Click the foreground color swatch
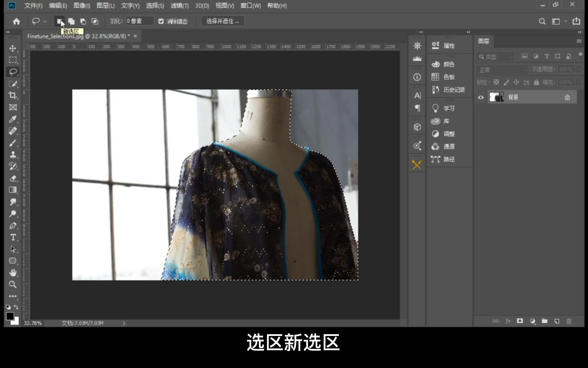This screenshot has height=368, width=588. [10, 315]
